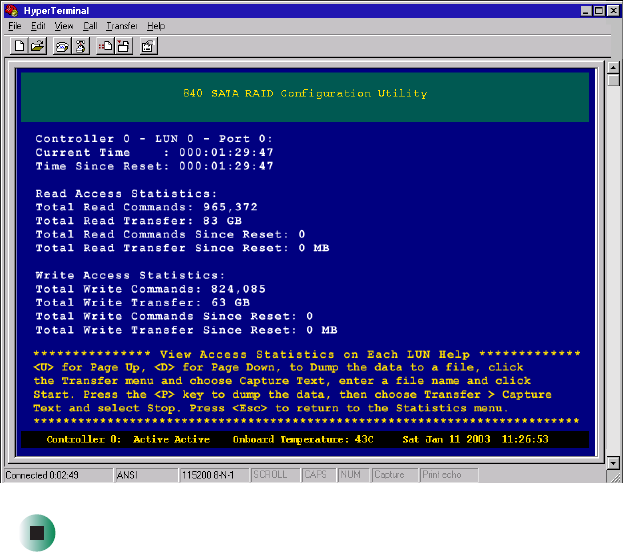Click the '115200 8-N-1' status bar entry
623x552 pixels.
(x=214, y=475)
